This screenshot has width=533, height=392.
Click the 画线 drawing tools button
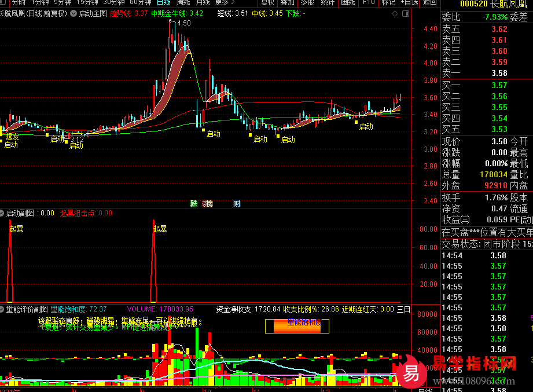348,2
